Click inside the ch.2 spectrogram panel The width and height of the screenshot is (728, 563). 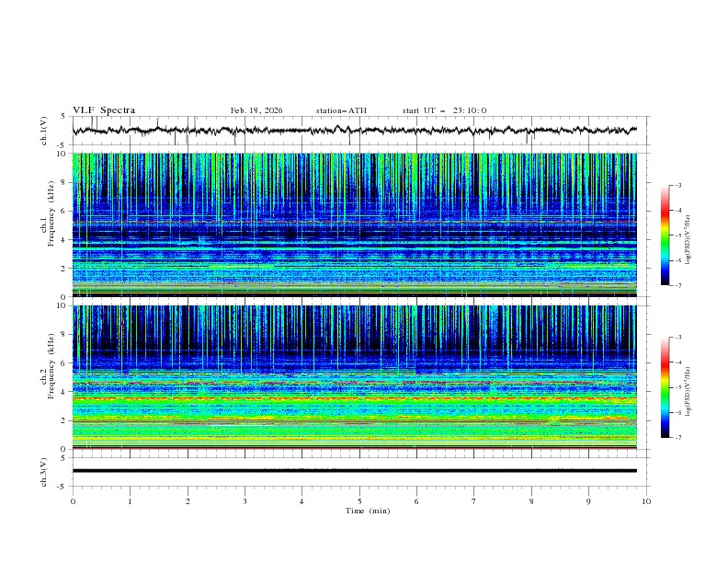click(x=358, y=376)
